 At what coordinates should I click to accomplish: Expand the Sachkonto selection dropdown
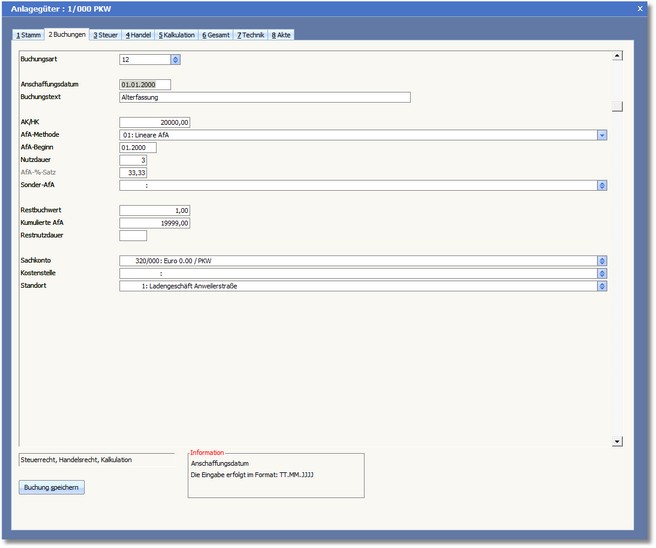coord(603,261)
